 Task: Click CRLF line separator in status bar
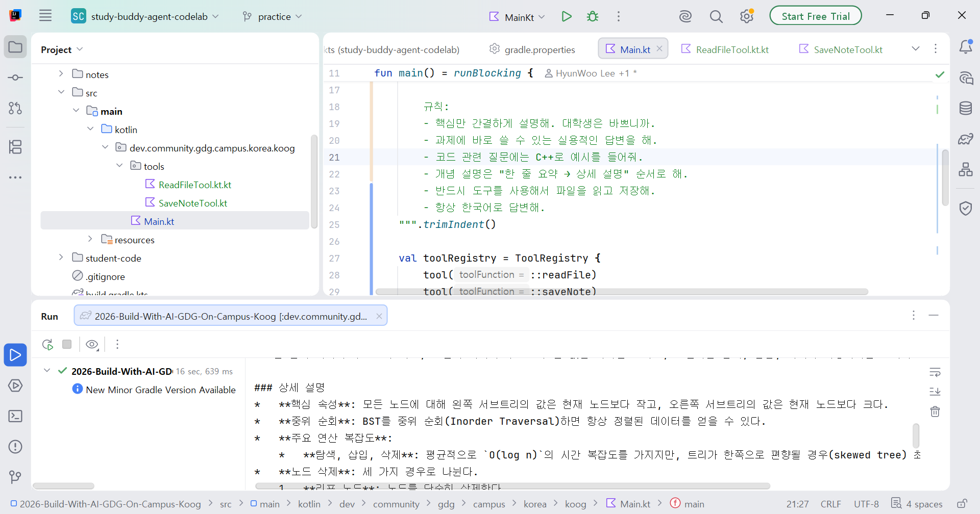click(831, 504)
